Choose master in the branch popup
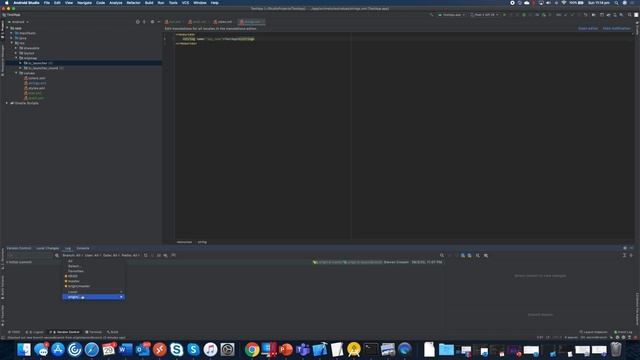Screen dimensions: 640x360 point(93,281)
